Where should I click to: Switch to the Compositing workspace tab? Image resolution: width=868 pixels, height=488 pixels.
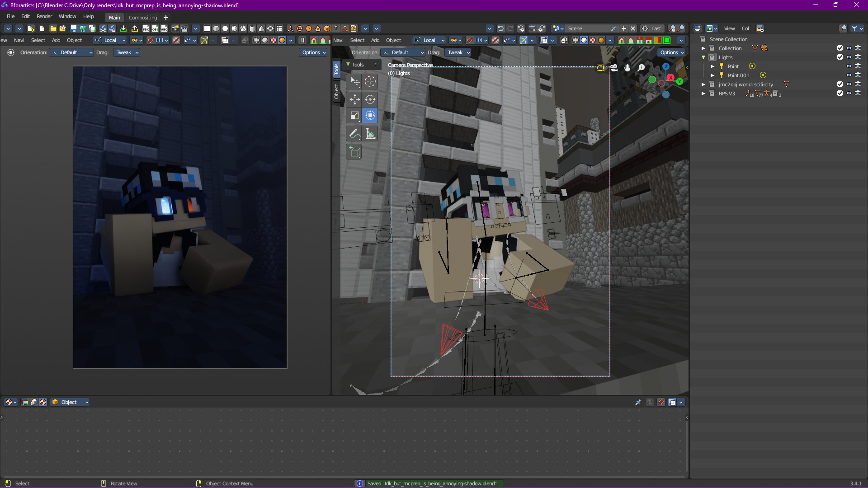click(143, 18)
